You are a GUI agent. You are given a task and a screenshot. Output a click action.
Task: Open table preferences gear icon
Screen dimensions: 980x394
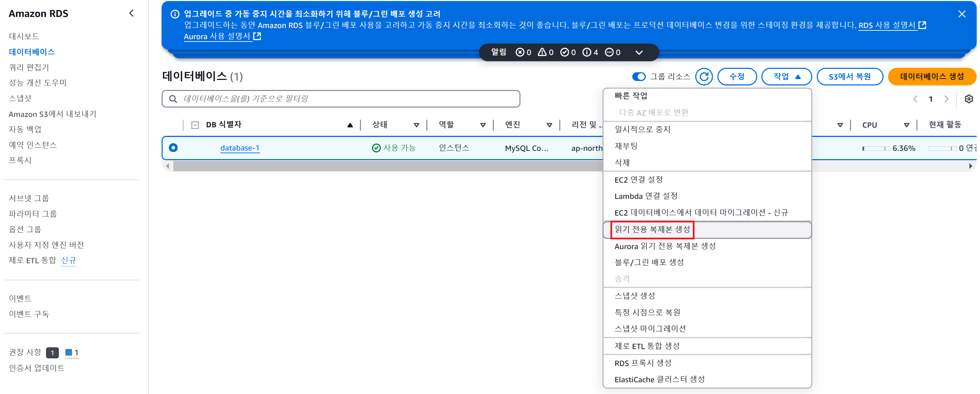969,99
